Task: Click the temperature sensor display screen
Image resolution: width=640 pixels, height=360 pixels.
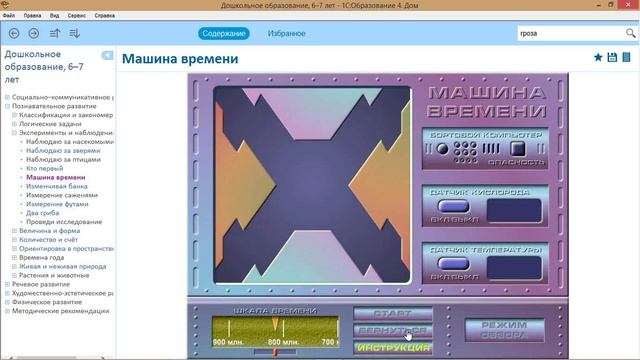Action: 514,268
